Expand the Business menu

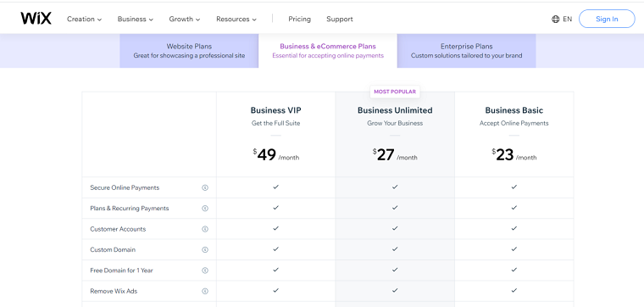[x=135, y=19]
